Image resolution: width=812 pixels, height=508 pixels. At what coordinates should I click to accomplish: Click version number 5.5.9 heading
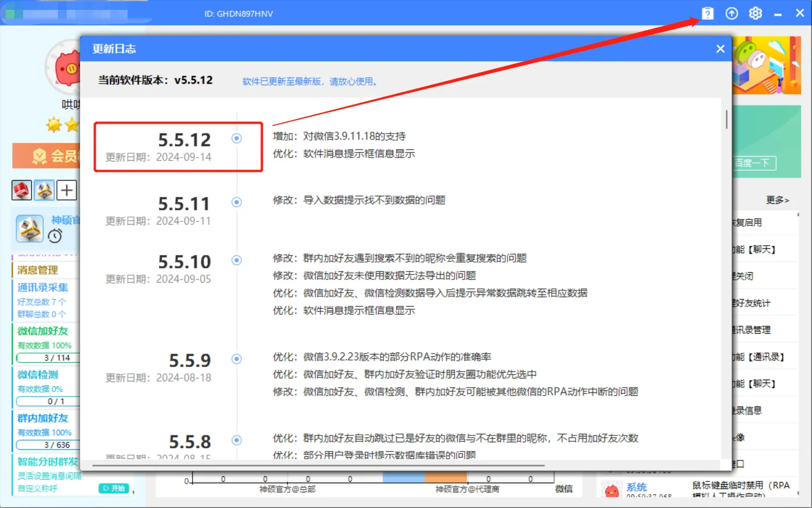pos(190,361)
